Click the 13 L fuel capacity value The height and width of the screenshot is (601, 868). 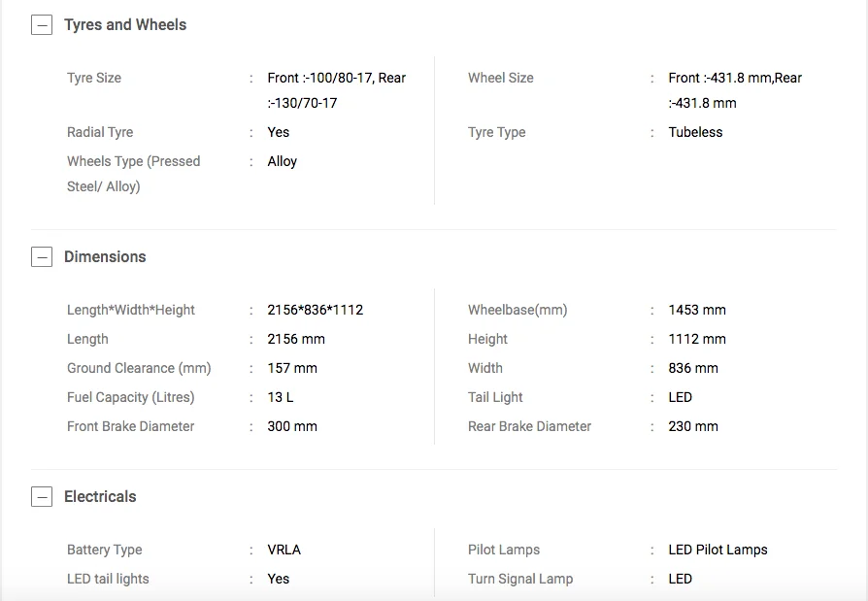click(281, 397)
